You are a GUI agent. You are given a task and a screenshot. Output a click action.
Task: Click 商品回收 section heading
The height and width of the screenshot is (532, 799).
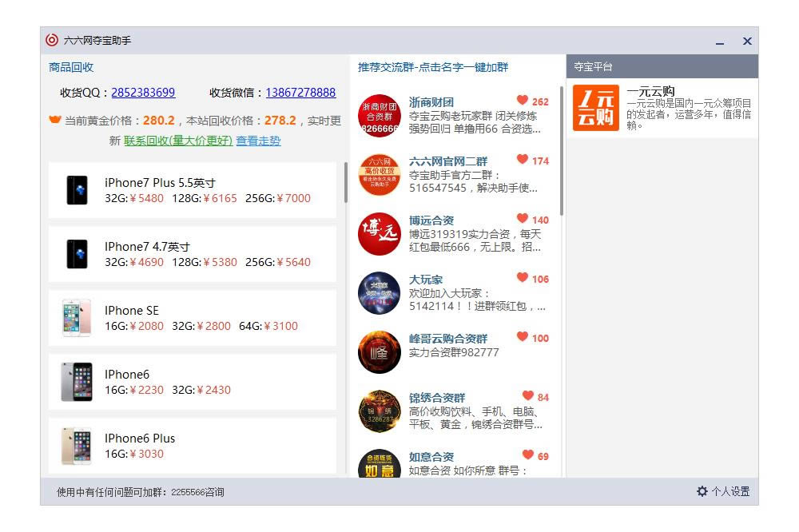(71, 67)
